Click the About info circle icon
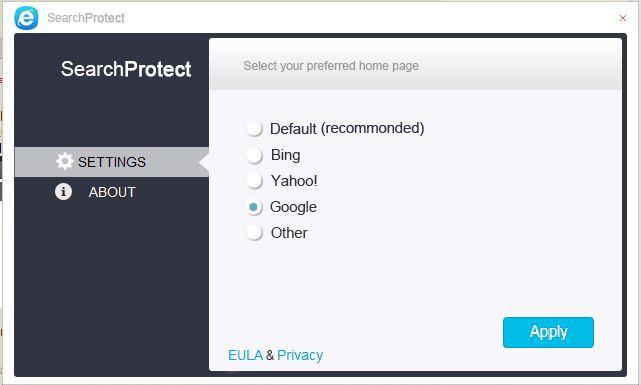Viewport: 641px width, 385px height. pyautogui.click(x=63, y=191)
